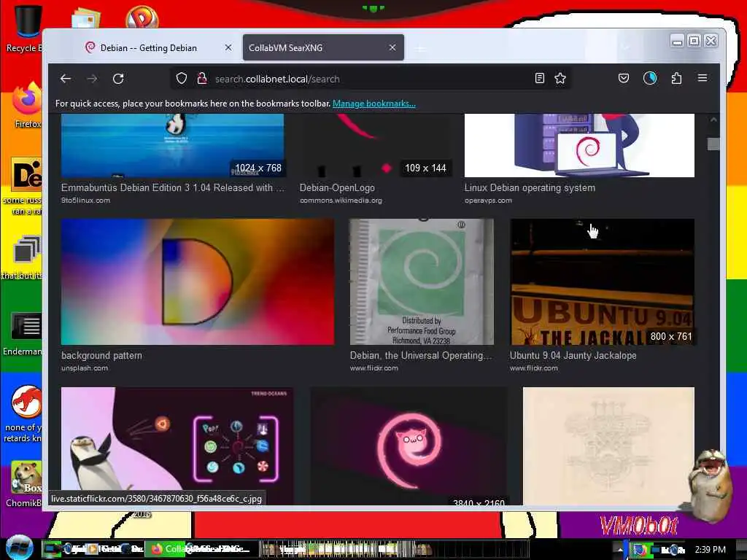Show hidden tray icons arrow
Image resolution: width=747 pixels, height=560 pixels.
click(620, 550)
